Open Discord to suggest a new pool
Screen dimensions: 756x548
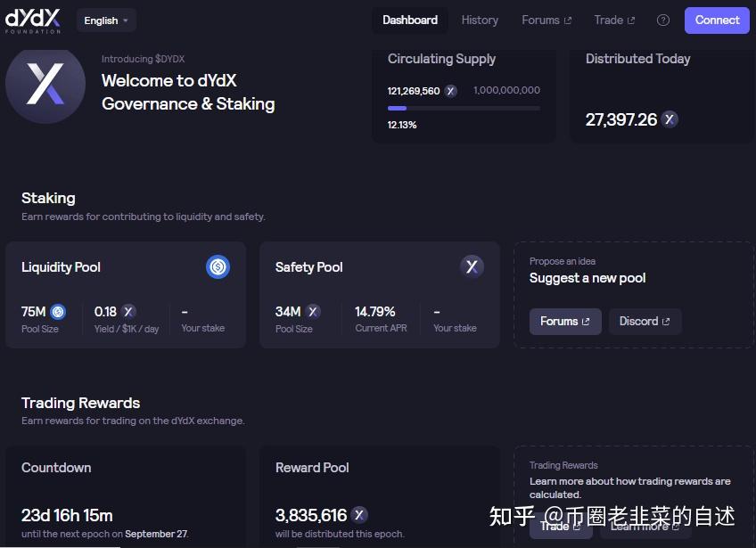[645, 321]
